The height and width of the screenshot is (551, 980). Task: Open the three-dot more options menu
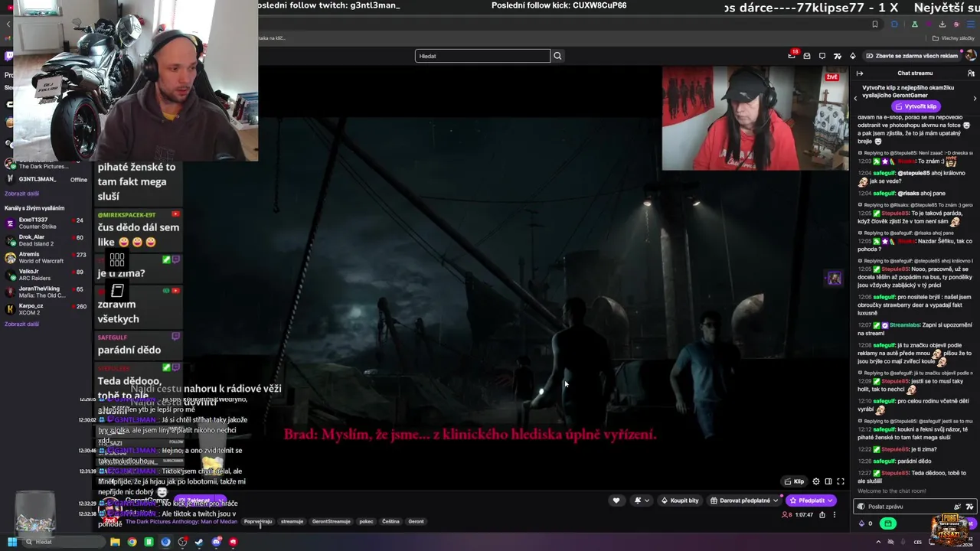tap(835, 515)
